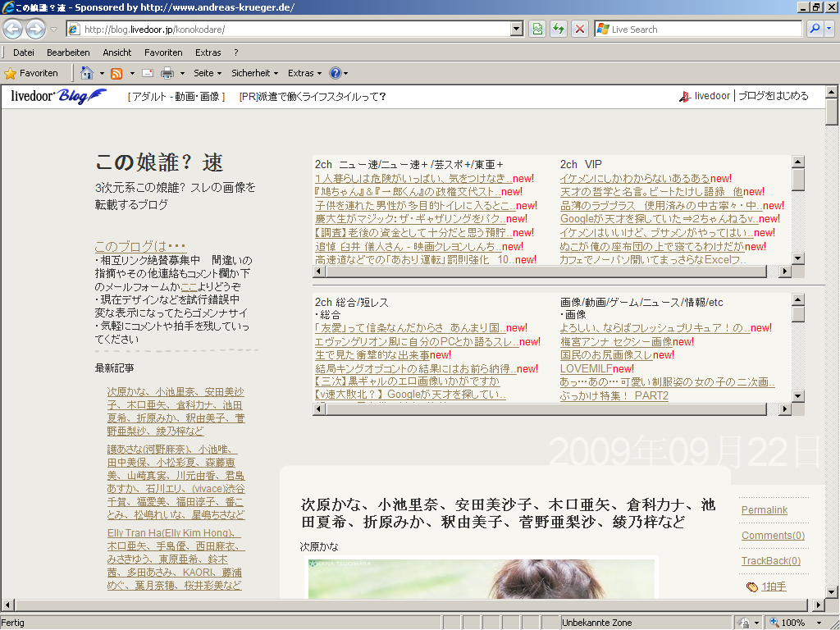Click the Elly Tran Ha recent article link
Image resolution: width=840 pixels, height=630 pixels.
tap(175, 559)
